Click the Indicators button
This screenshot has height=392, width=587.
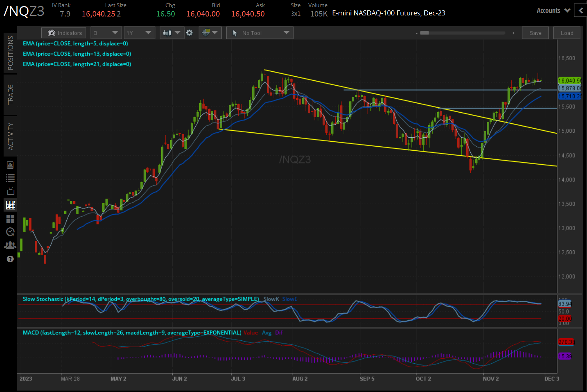coord(64,33)
